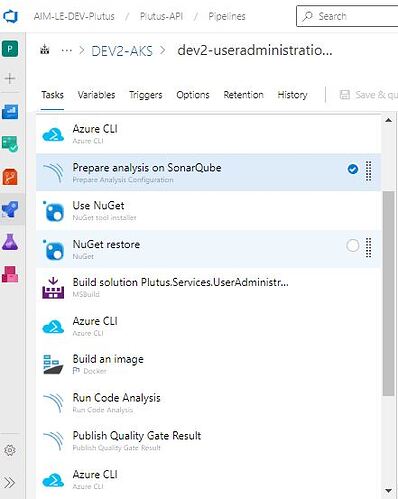Select Publish Quality Gate Result task
398x499 pixels.
tap(208, 441)
